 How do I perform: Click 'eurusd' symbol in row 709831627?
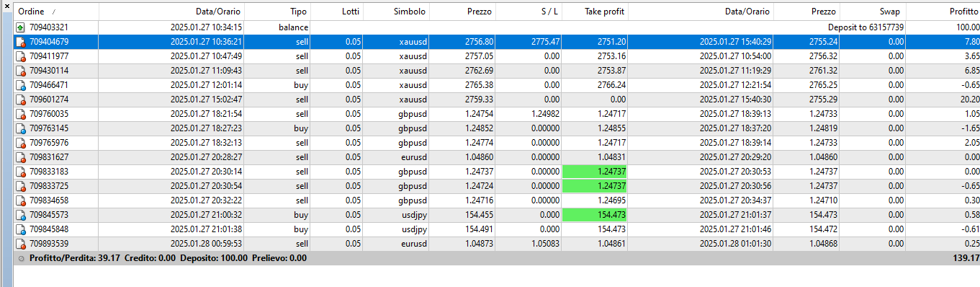click(414, 157)
